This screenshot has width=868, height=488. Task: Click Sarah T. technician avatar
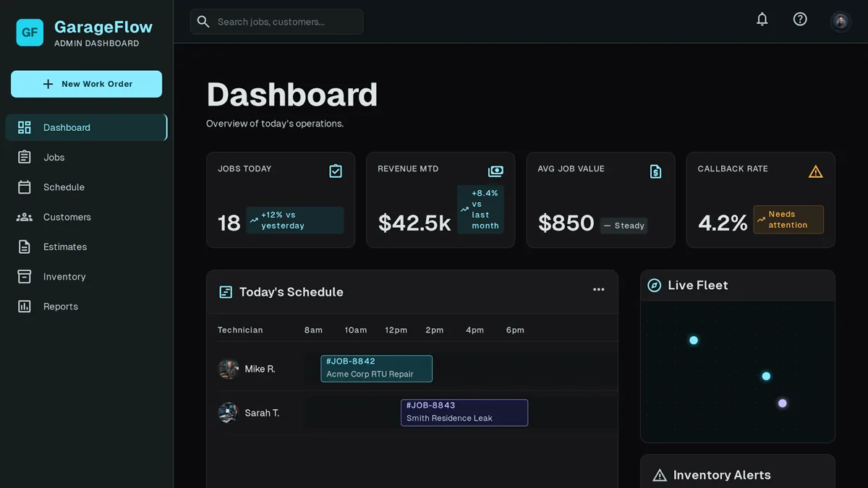pos(229,413)
